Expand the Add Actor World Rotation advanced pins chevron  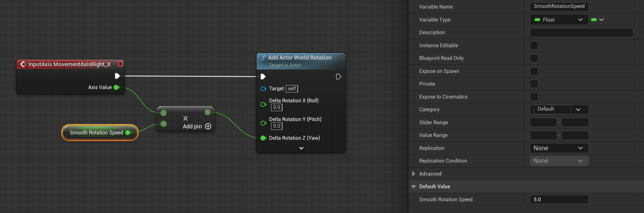(x=301, y=148)
